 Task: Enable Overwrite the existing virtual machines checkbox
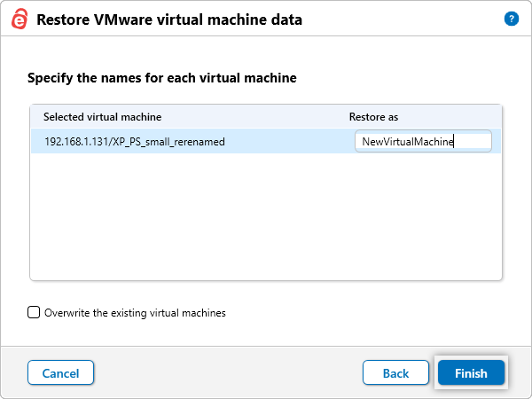click(x=34, y=312)
